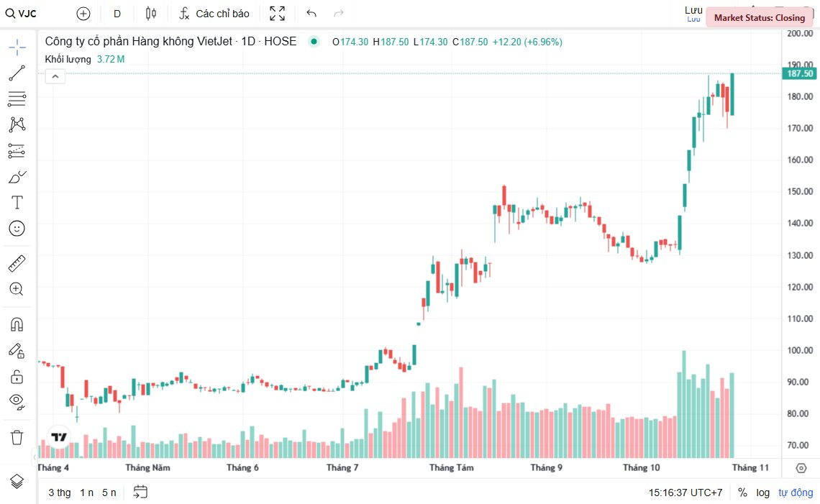Click the trash remove drawings icon

pyautogui.click(x=17, y=436)
